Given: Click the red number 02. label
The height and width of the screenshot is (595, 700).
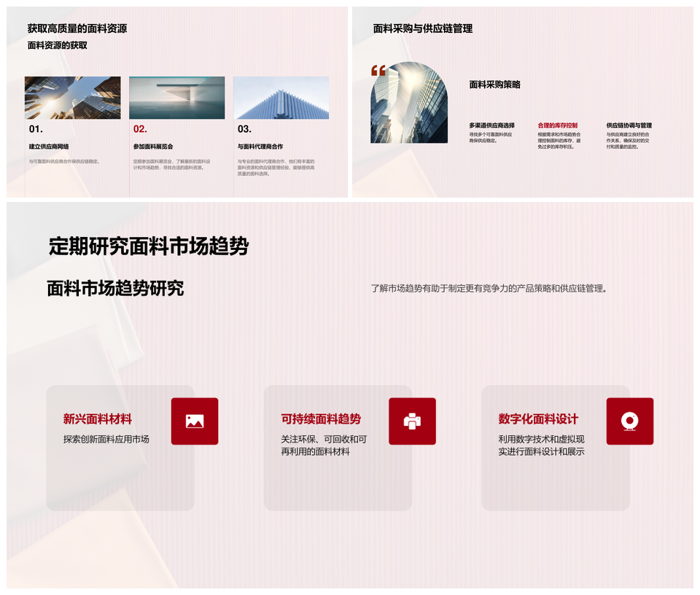Looking at the screenshot, I should [x=140, y=129].
